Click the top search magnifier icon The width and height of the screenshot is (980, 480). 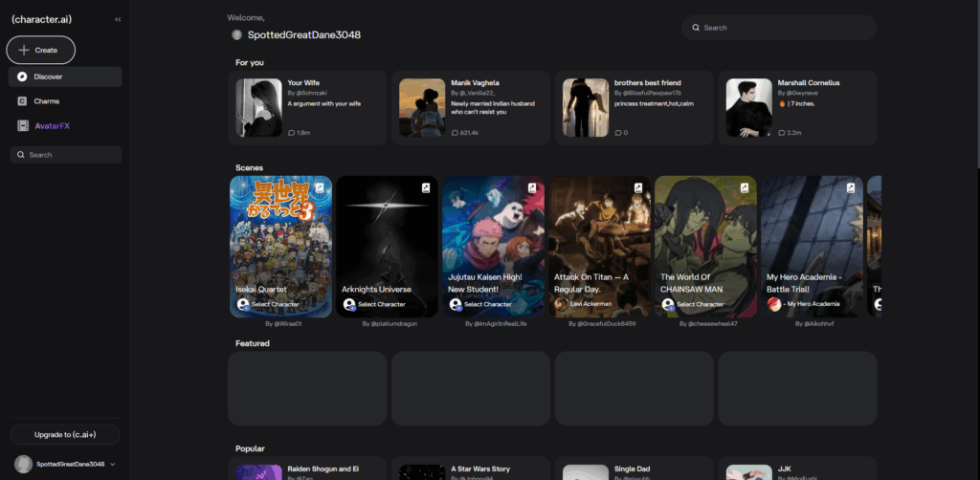click(695, 28)
